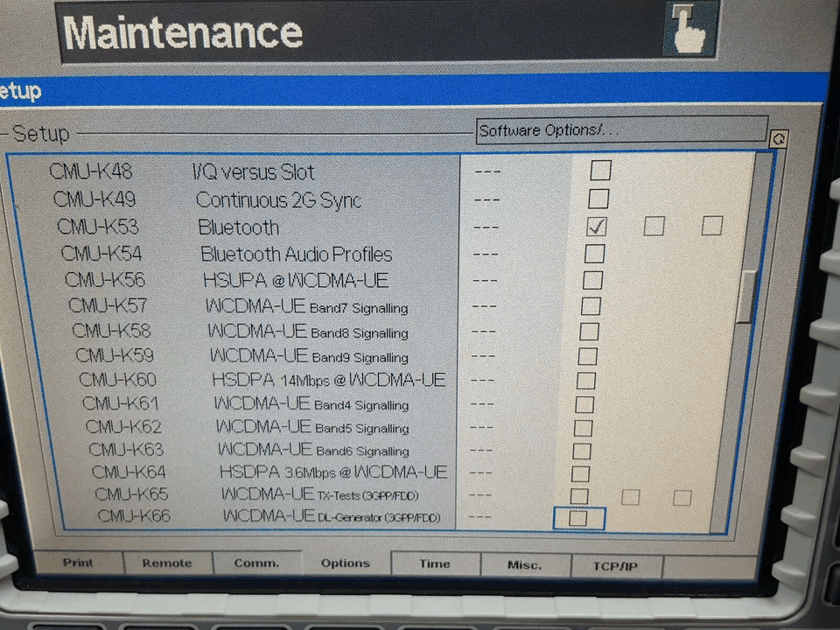Viewport: 840px width, 630px height.
Task: Enable the CMU-K48 I/Q versus Slot checkbox
Action: click(x=600, y=170)
